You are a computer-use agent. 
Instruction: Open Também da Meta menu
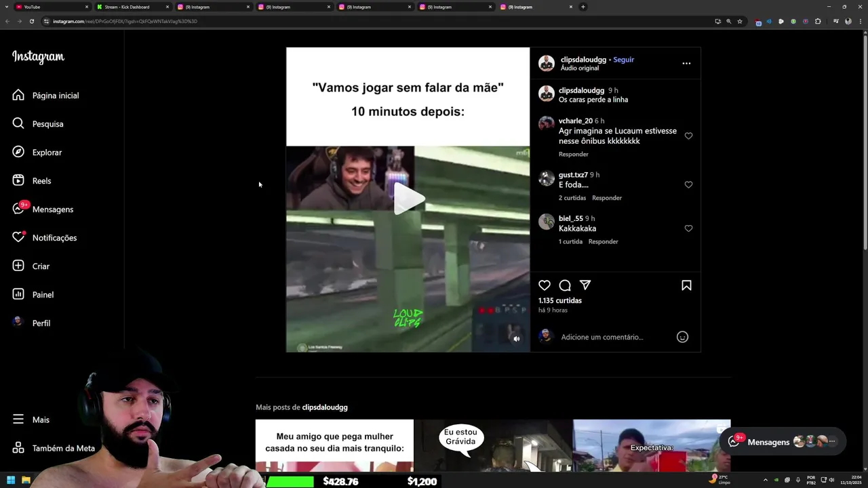54,448
